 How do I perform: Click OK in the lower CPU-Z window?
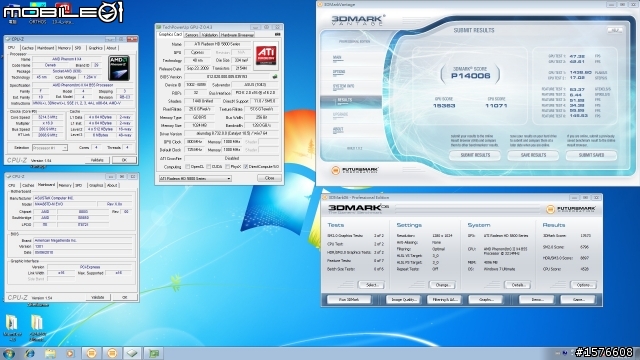[124, 298]
